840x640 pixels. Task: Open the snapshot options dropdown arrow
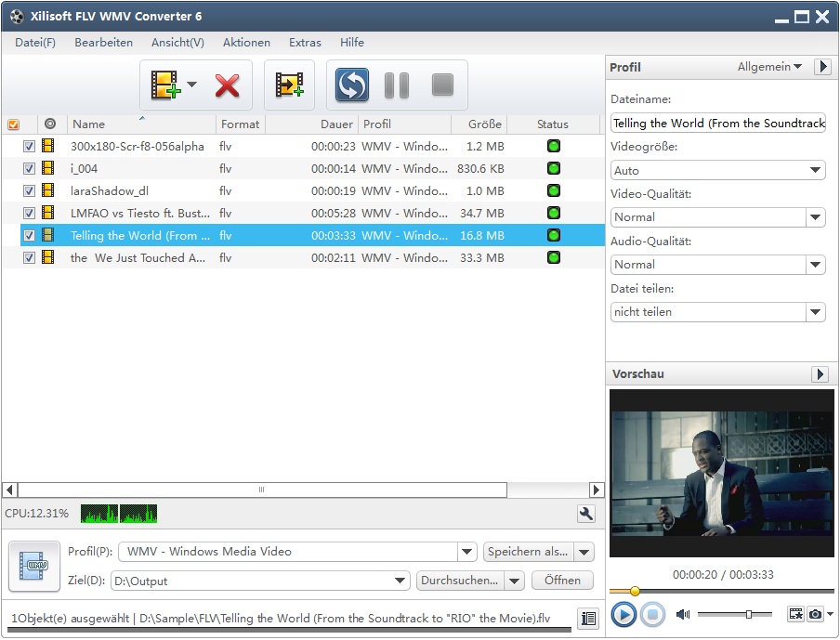tap(831, 614)
